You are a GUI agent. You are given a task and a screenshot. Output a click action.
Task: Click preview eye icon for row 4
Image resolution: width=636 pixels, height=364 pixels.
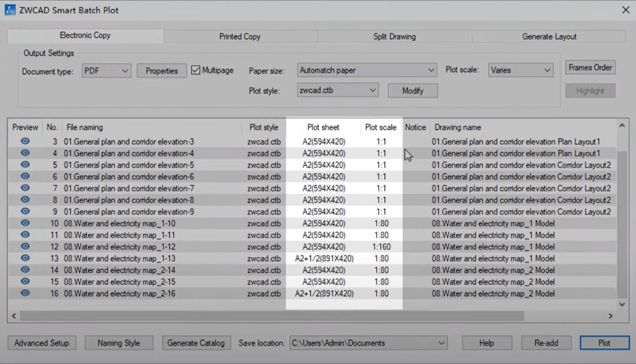(25, 153)
